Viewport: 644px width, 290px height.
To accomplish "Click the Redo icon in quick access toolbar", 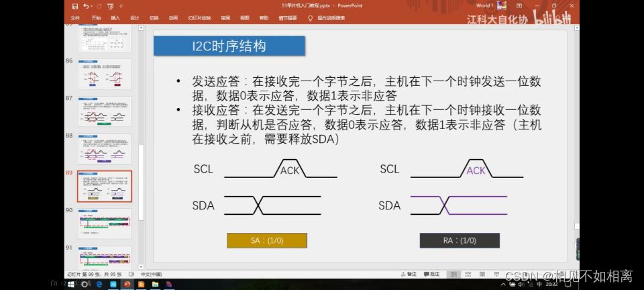I will pos(99,6).
